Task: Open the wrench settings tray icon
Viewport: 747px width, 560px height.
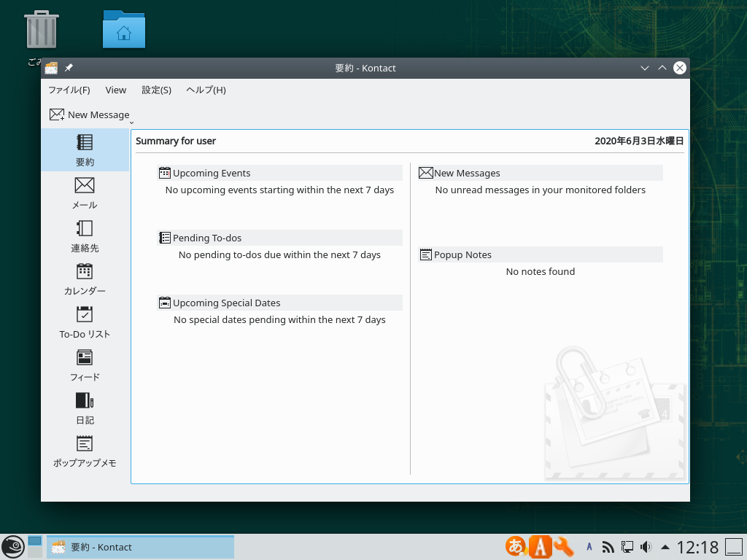Action: coord(564,547)
